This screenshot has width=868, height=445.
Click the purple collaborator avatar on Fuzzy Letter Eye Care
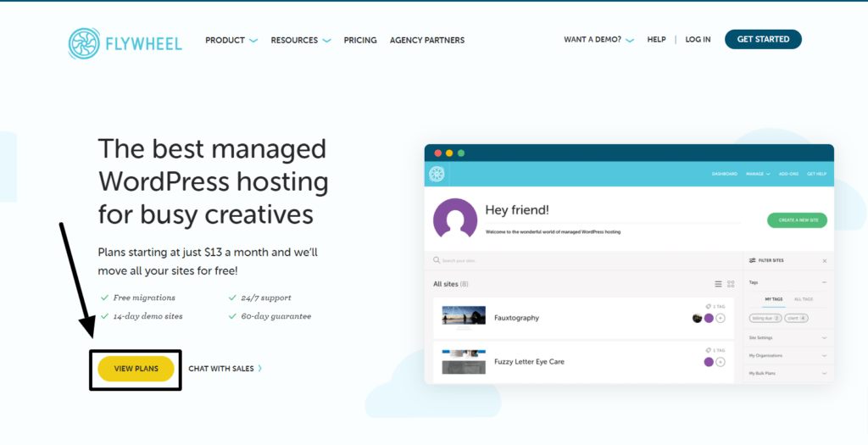point(709,362)
